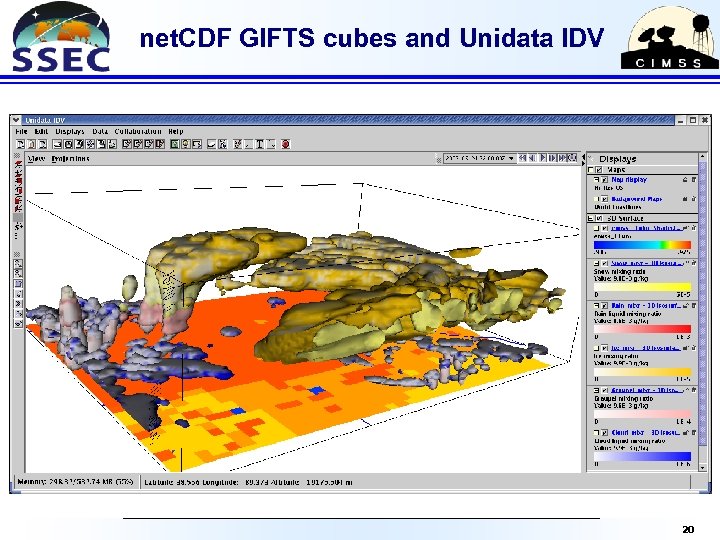The width and height of the screenshot is (720, 540).
Task: Toggle the 3D Surface category checkbox
Action: 599,219
